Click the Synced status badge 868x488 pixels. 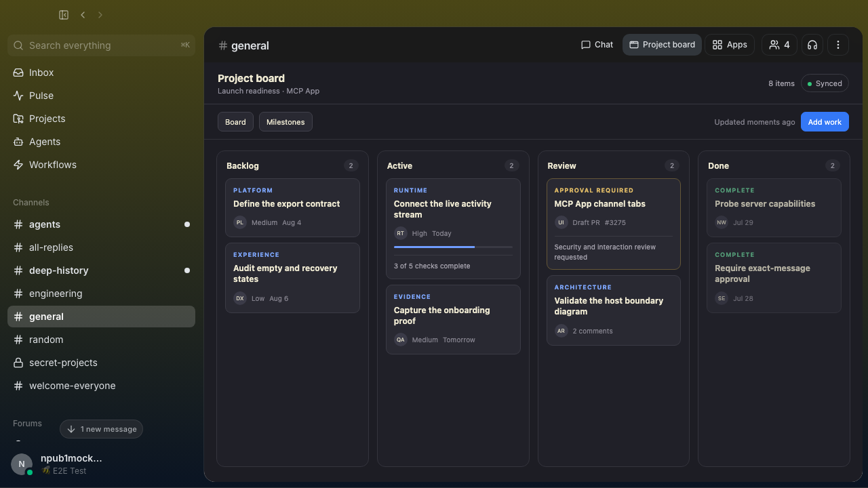[825, 83]
